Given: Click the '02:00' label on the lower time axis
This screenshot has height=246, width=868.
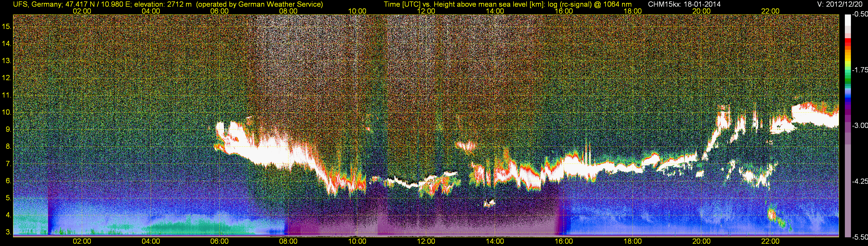Looking at the screenshot, I should coord(82,241).
